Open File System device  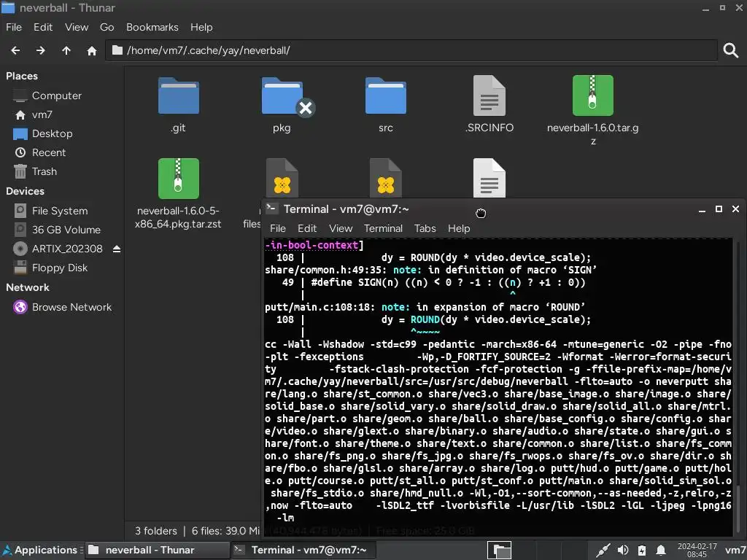[x=60, y=211]
